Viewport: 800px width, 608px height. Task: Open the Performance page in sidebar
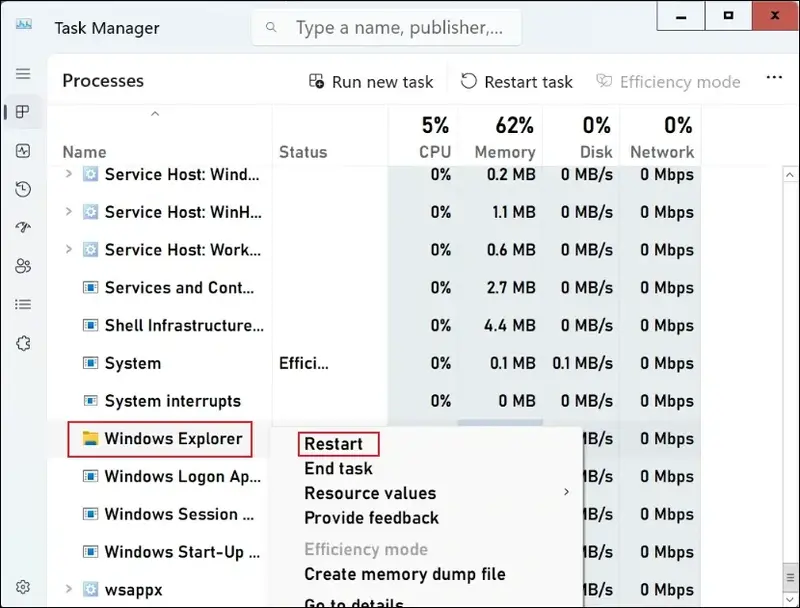23,151
